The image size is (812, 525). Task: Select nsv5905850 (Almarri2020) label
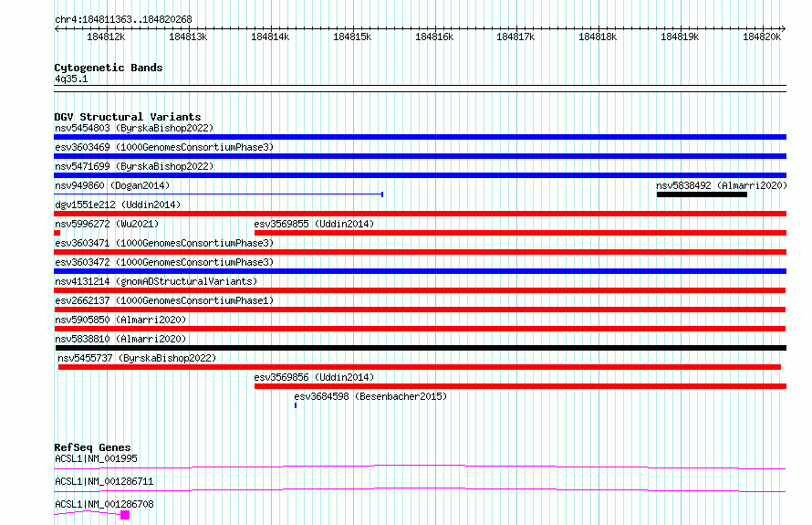point(120,320)
